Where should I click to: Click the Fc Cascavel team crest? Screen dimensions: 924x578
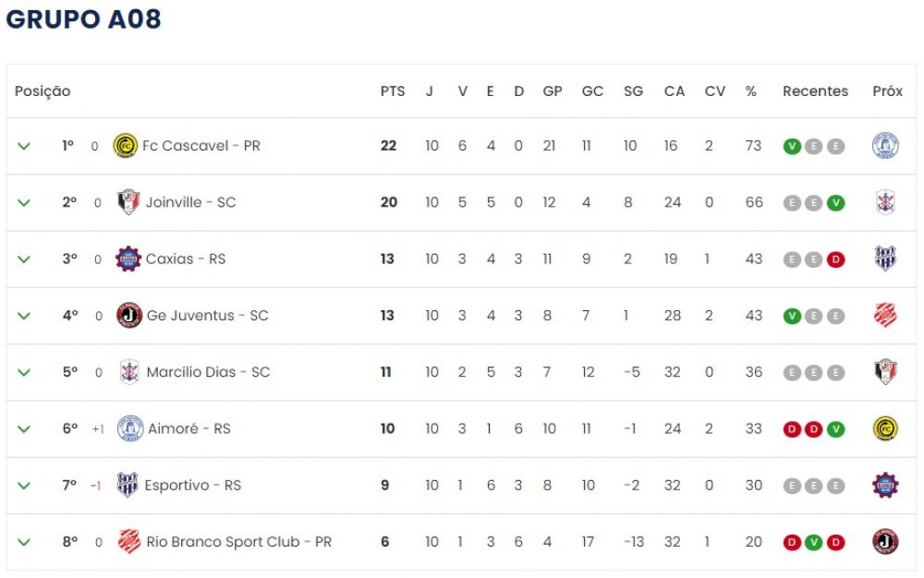point(125,146)
